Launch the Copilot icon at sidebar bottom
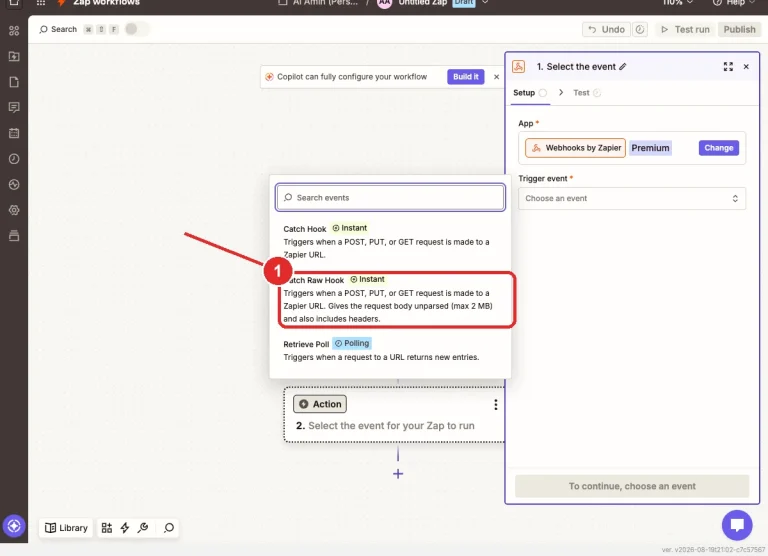This screenshot has width=768, height=556. click(14, 526)
